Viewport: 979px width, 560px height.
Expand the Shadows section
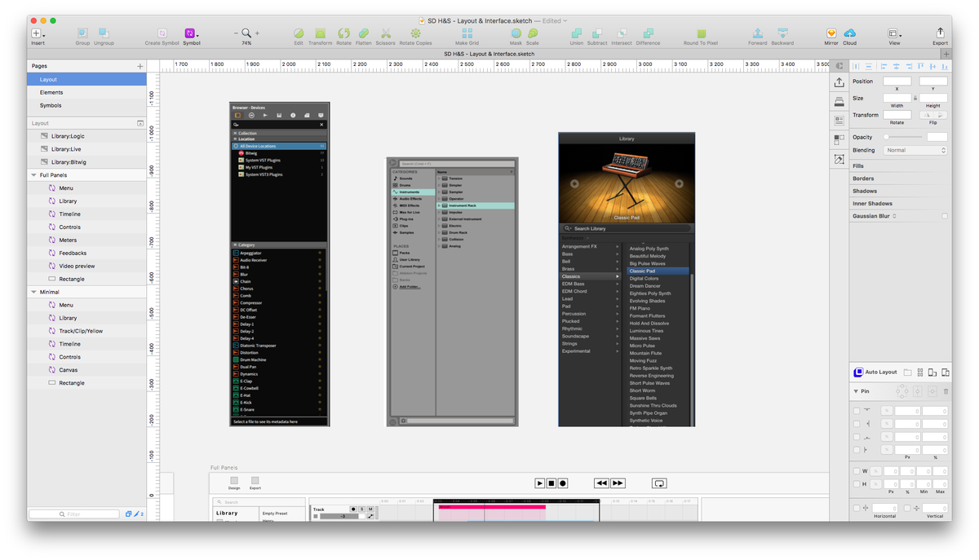865,191
